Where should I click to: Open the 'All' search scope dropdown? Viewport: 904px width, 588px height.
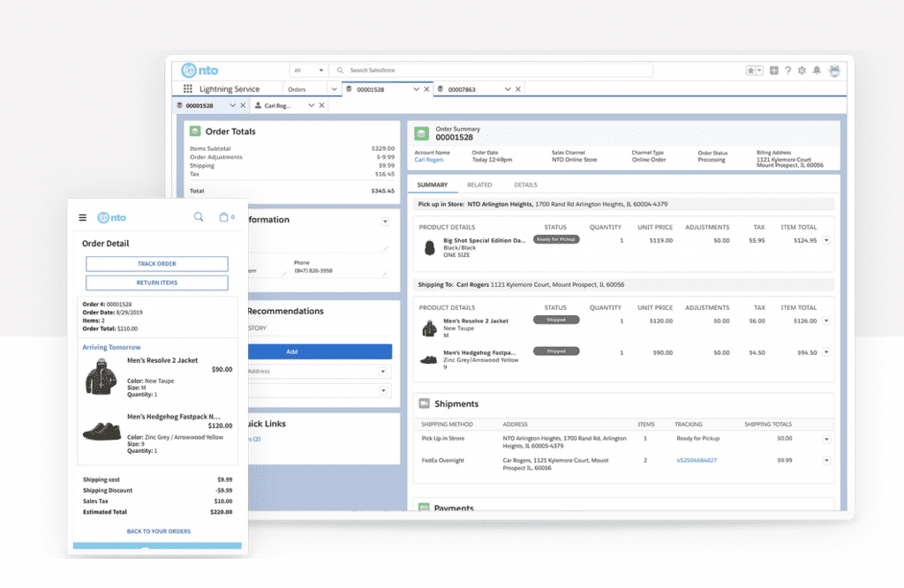(x=308, y=70)
